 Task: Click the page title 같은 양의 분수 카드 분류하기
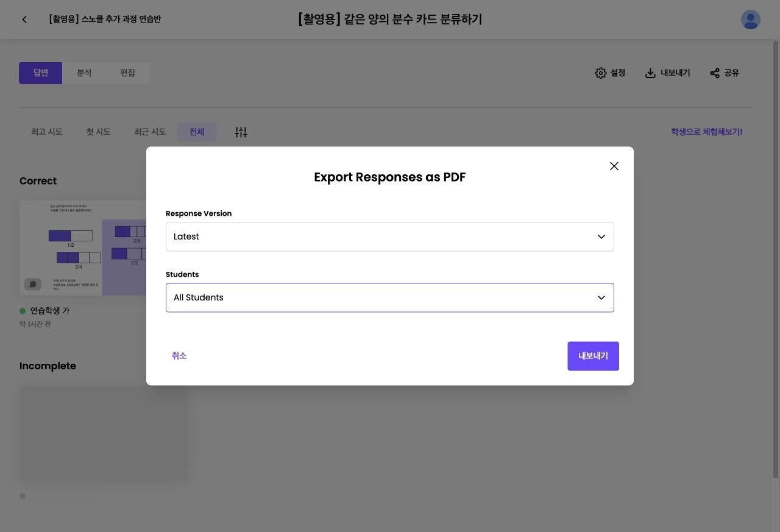(x=390, y=20)
